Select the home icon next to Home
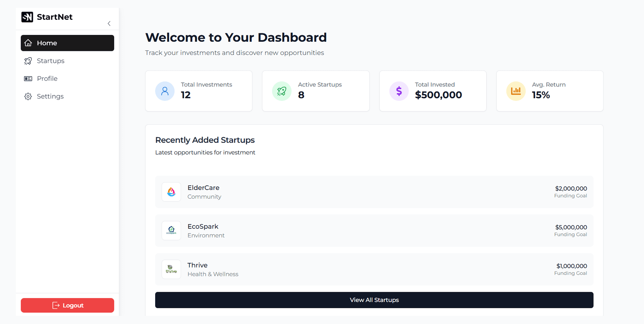 (28, 43)
